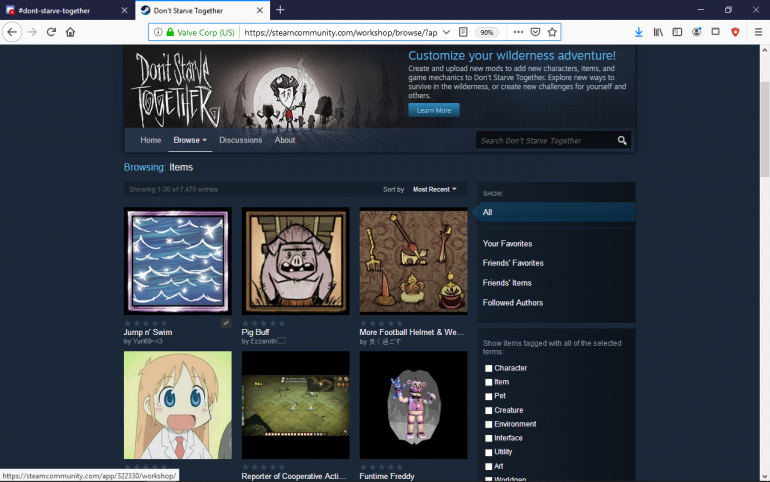Image resolution: width=770 pixels, height=482 pixels.
Task: Go back to the previous page
Action: (12, 32)
